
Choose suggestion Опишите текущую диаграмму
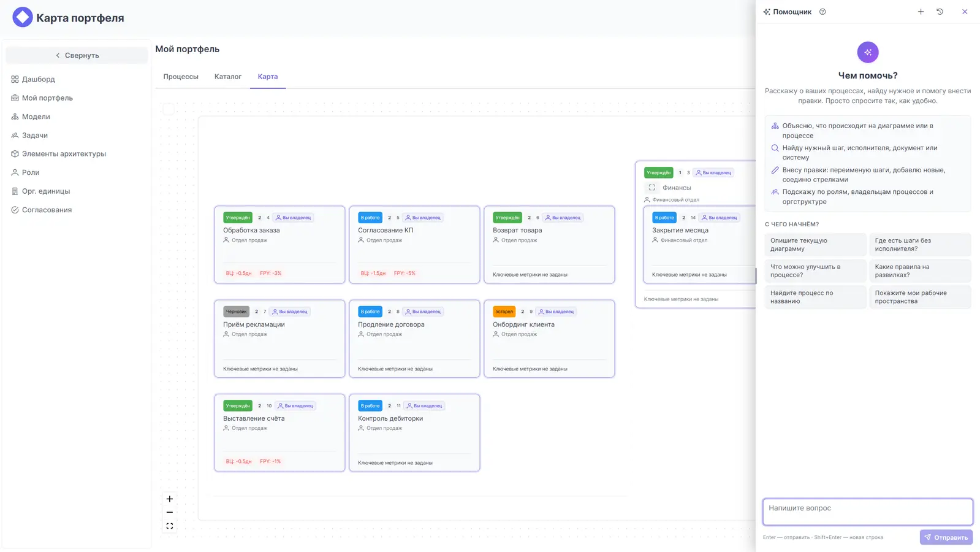(815, 245)
